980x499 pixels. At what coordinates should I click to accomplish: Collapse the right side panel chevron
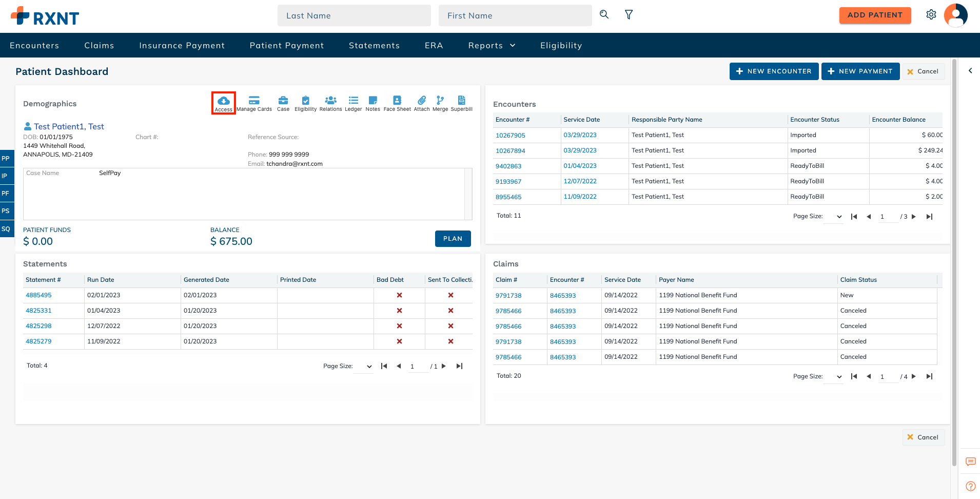coord(970,71)
